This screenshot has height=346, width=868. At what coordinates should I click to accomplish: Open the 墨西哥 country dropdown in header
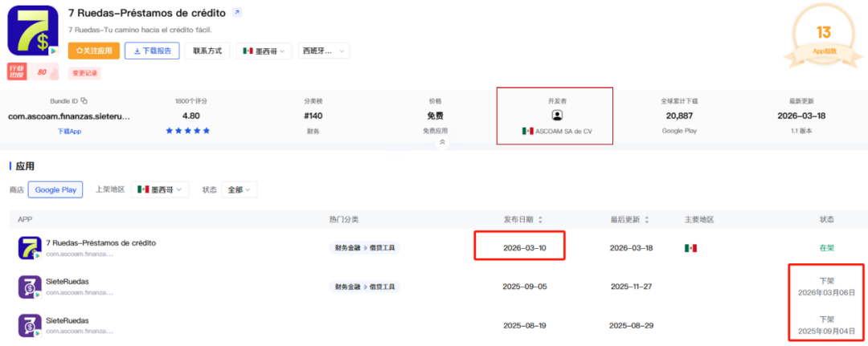(264, 51)
